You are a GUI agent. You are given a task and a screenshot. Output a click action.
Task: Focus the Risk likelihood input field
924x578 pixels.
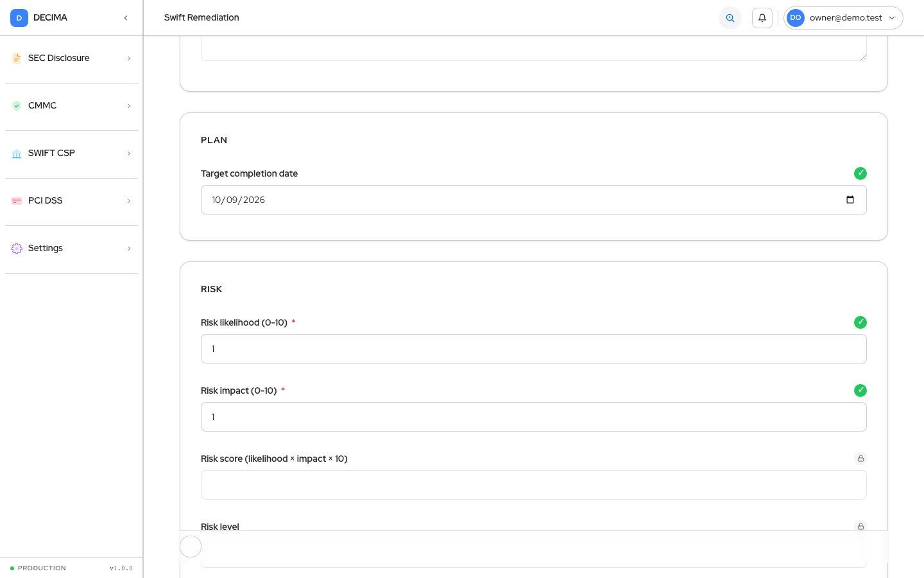[534, 349]
